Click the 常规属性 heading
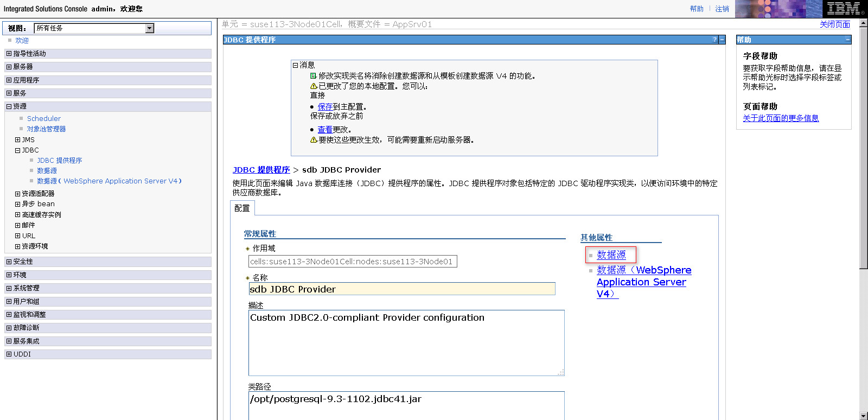 (260, 234)
